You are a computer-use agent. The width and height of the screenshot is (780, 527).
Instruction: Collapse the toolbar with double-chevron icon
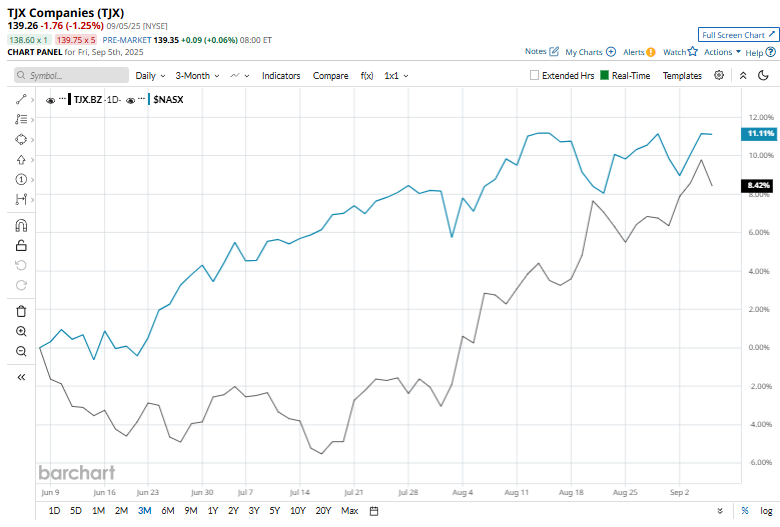click(x=743, y=76)
